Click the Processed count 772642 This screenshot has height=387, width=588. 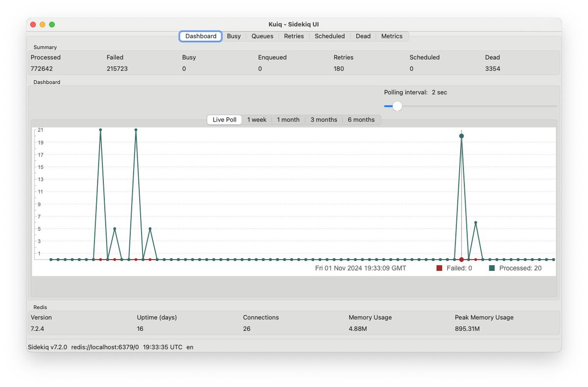click(x=42, y=69)
